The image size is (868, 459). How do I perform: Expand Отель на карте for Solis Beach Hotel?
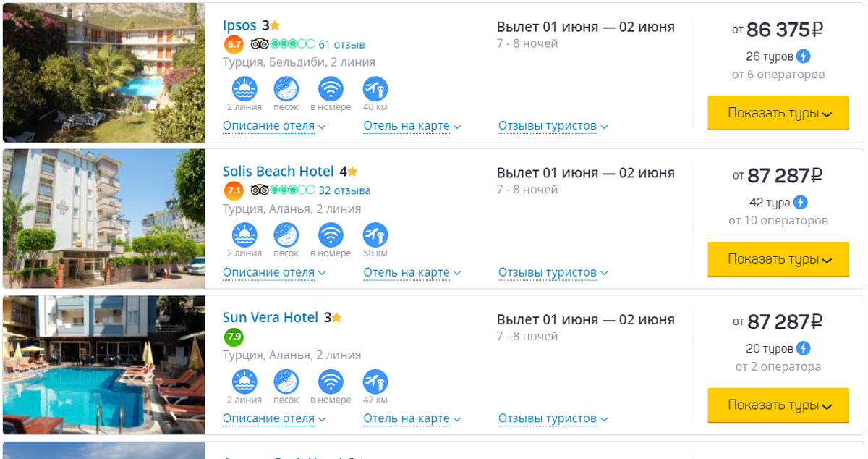[412, 272]
